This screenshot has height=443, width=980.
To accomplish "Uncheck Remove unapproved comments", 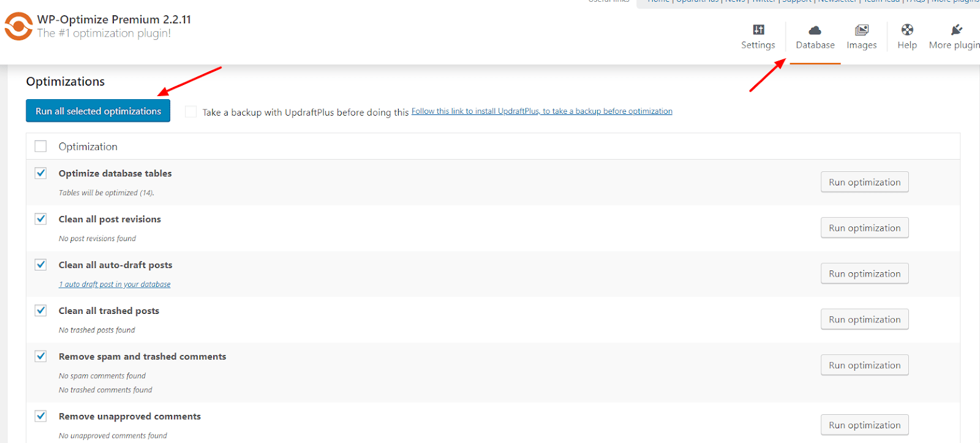I will tap(40, 416).
